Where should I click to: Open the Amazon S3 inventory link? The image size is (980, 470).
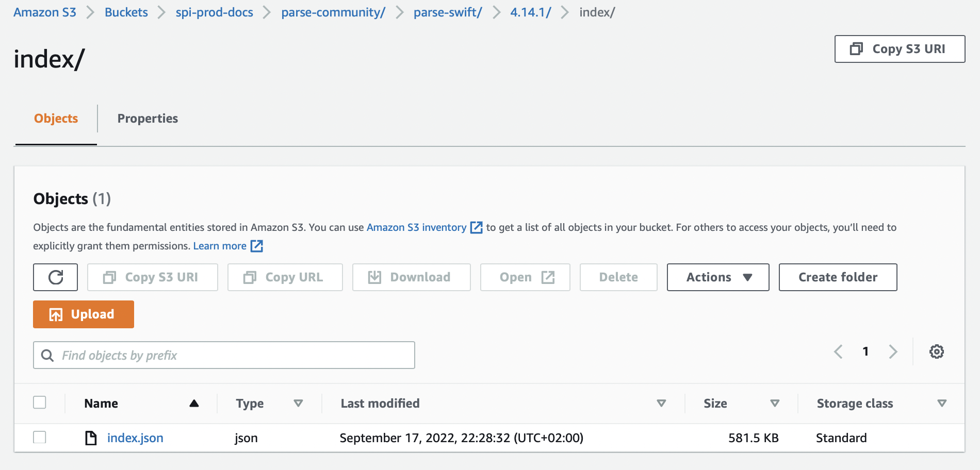tap(416, 227)
